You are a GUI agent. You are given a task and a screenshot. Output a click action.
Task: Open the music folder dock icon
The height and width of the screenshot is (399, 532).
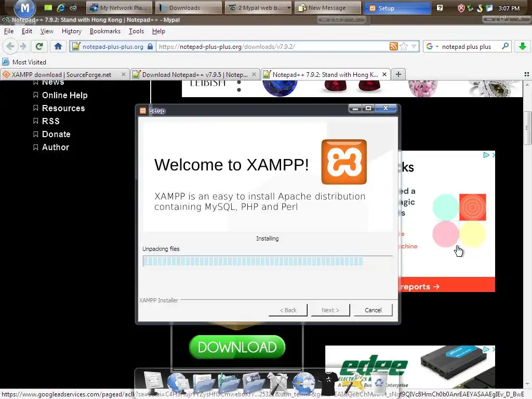[229, 383]
